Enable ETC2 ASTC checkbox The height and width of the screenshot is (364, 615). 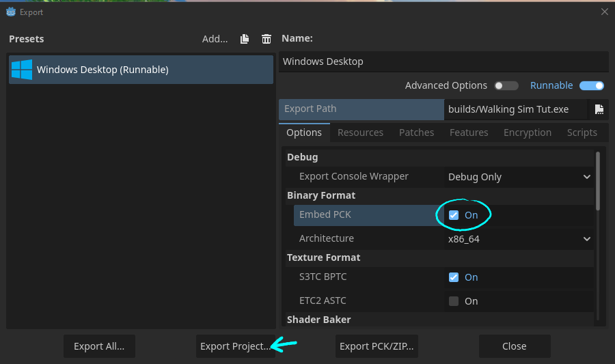(454, 301)
